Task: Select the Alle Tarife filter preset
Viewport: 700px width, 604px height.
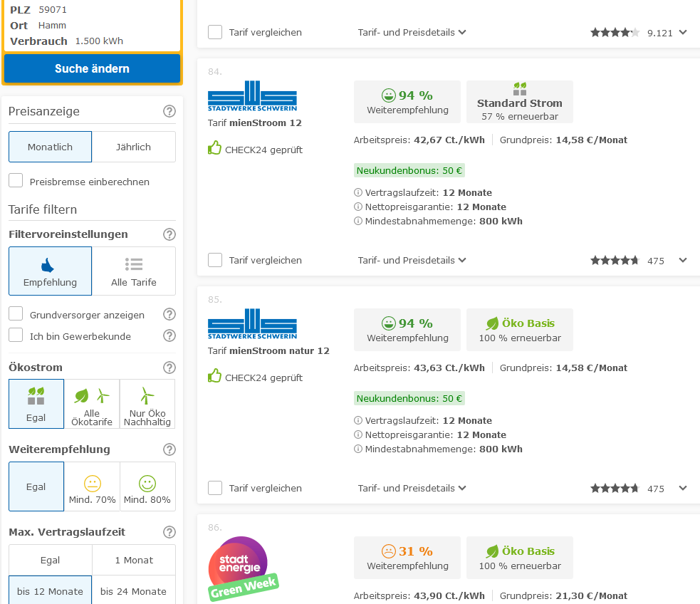Action: 133,271
